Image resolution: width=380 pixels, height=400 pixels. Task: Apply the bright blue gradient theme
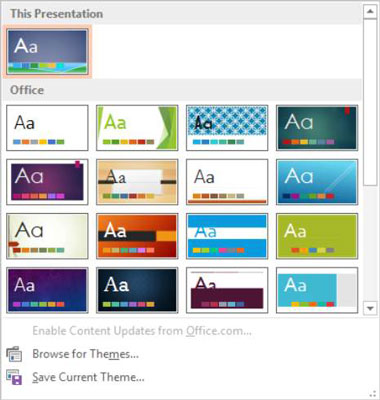pyautogui.click(x=317, y=182)
